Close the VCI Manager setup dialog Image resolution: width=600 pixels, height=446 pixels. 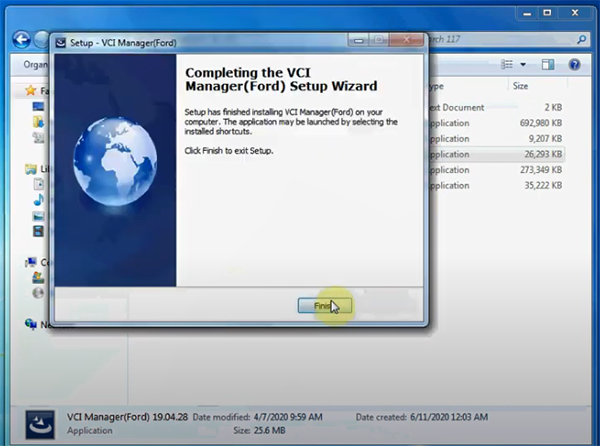pos(407,40)
